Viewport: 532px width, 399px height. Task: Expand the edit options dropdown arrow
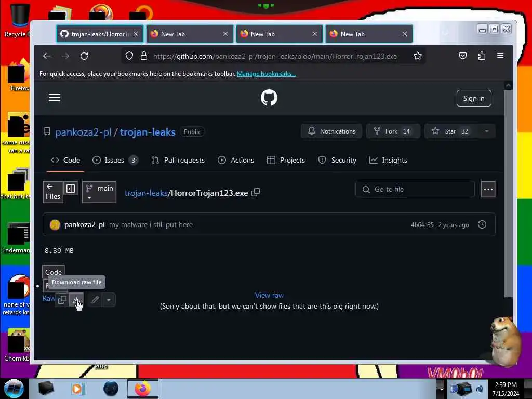click(109, 300)
